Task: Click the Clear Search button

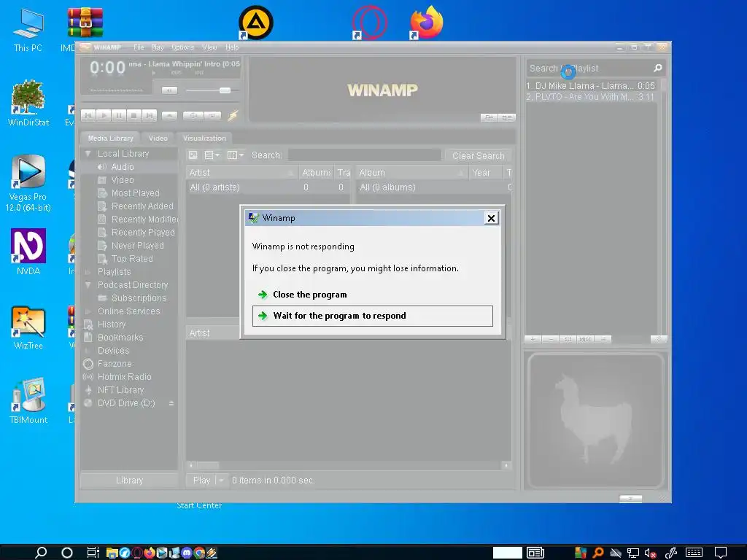Action: tap(479, 156)
